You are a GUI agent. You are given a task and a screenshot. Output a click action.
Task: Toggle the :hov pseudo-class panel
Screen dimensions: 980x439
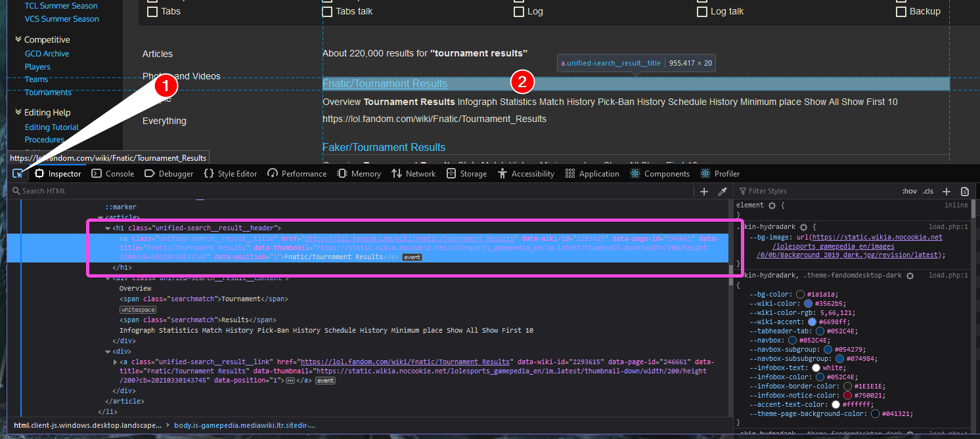(x=909, y=191)
